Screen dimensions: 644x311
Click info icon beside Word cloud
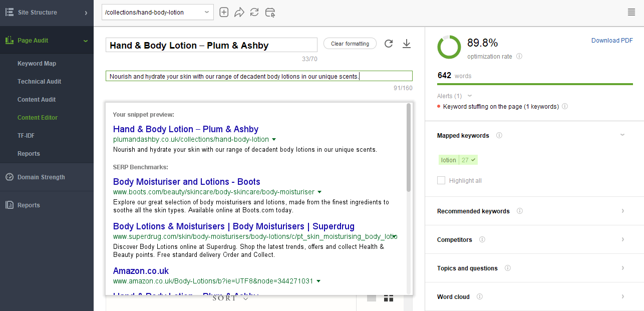click(x=480, y=297)
